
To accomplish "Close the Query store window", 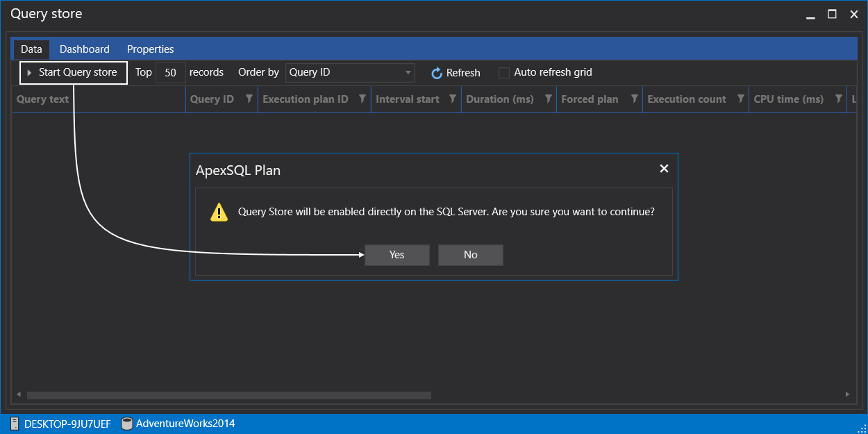I will [x=853, y=14].
